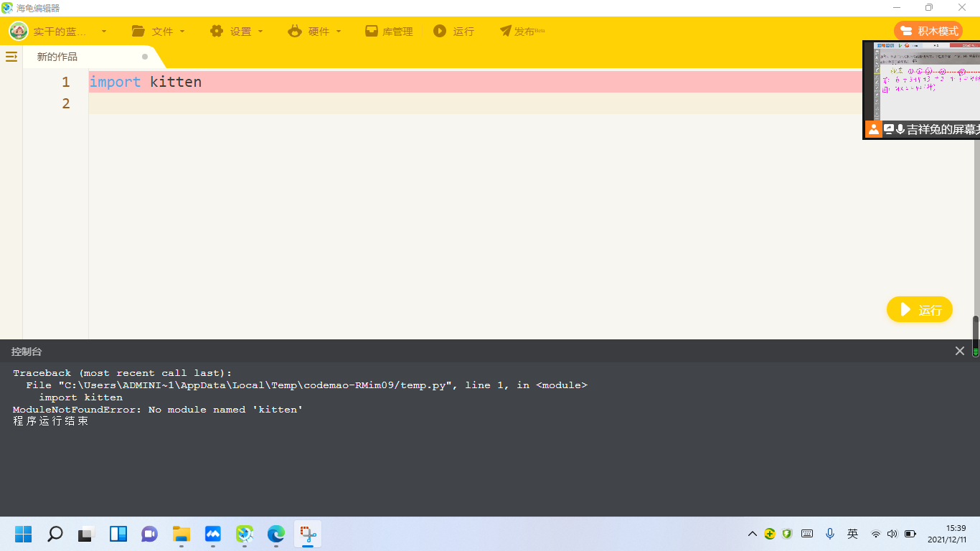Expand the 设置 dropdown arrow
The height and width of the screenshot is (551, 980).
click(x=260, y=32)
